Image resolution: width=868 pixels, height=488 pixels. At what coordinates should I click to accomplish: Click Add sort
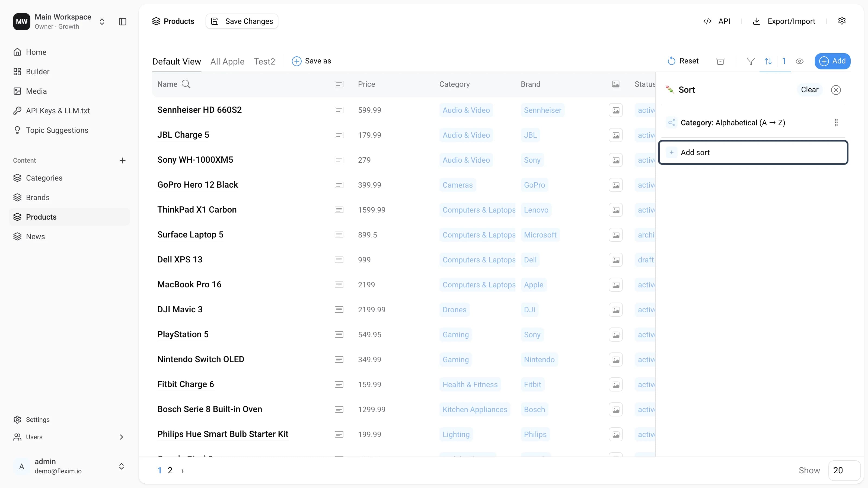[753, 153]
